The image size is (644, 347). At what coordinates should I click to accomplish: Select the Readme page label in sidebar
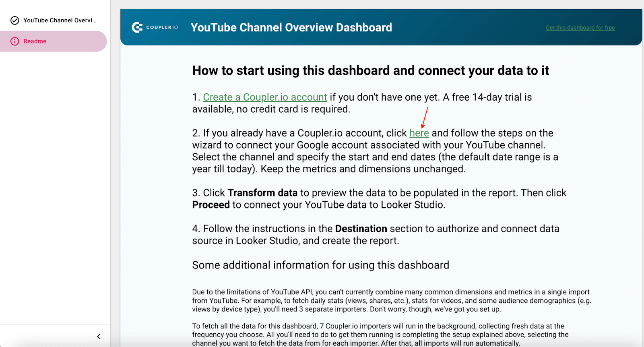(x=35, y=41)
